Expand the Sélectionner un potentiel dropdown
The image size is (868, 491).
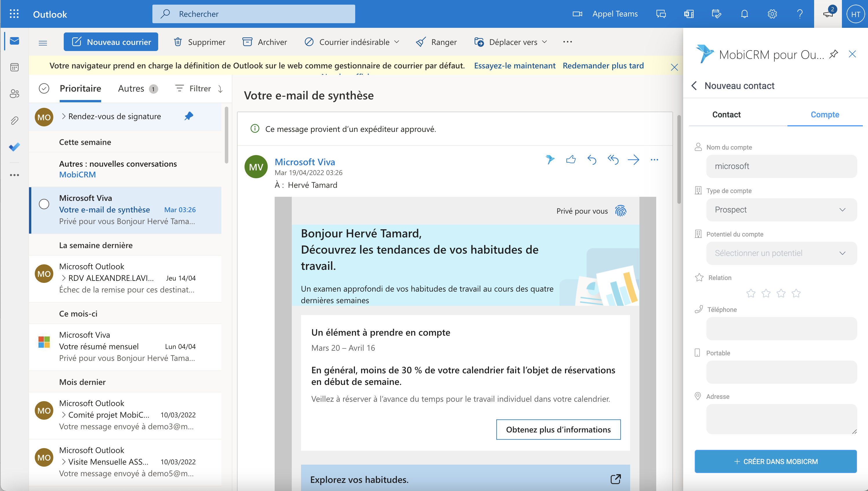(781, 253)
